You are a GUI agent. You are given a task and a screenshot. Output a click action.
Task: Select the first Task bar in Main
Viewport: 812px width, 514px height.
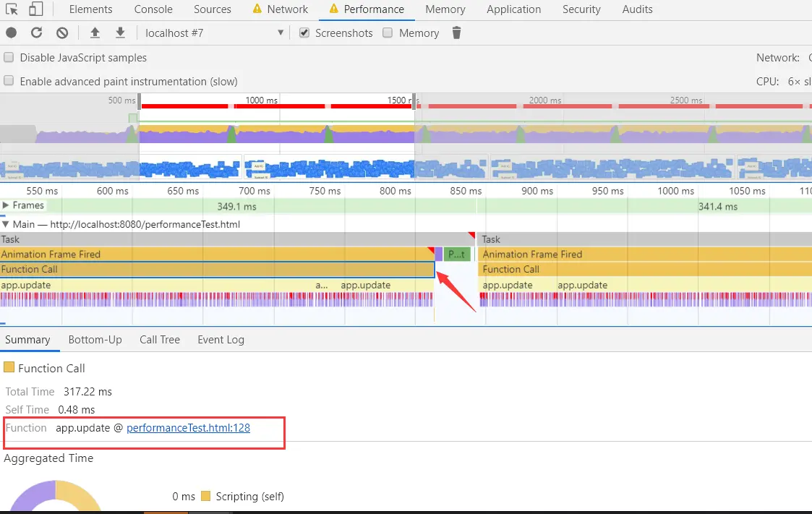238,239
